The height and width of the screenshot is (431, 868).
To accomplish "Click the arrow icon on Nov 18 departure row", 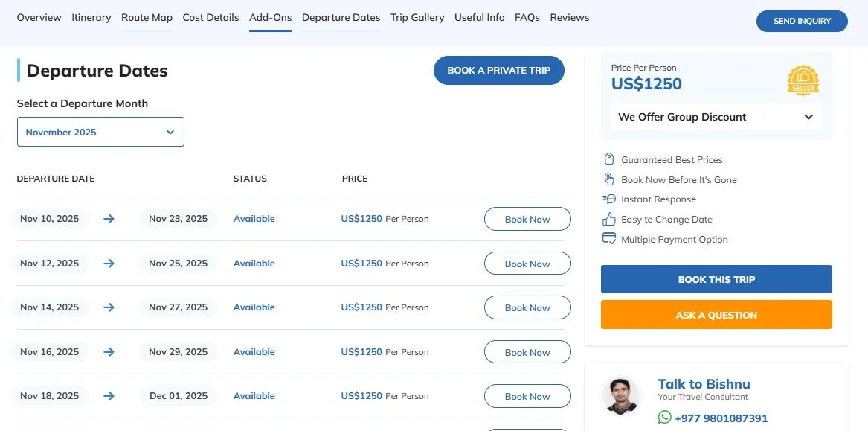I will (x=109, y=395).
